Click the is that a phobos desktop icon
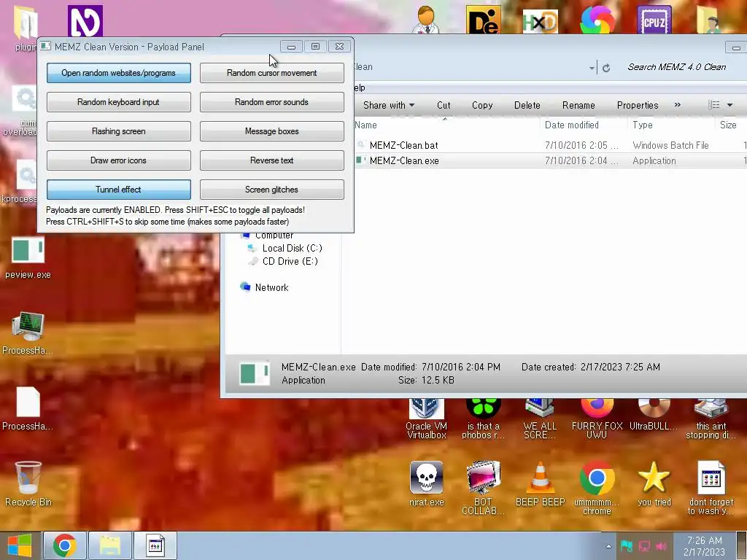This screenshot has height=560, width=747. coord(483,419)
